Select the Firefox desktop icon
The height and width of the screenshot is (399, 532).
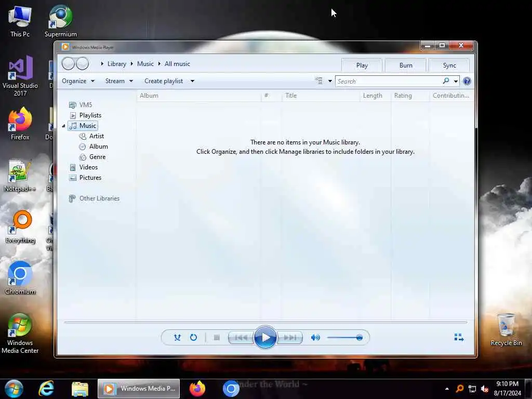point(20,124)
